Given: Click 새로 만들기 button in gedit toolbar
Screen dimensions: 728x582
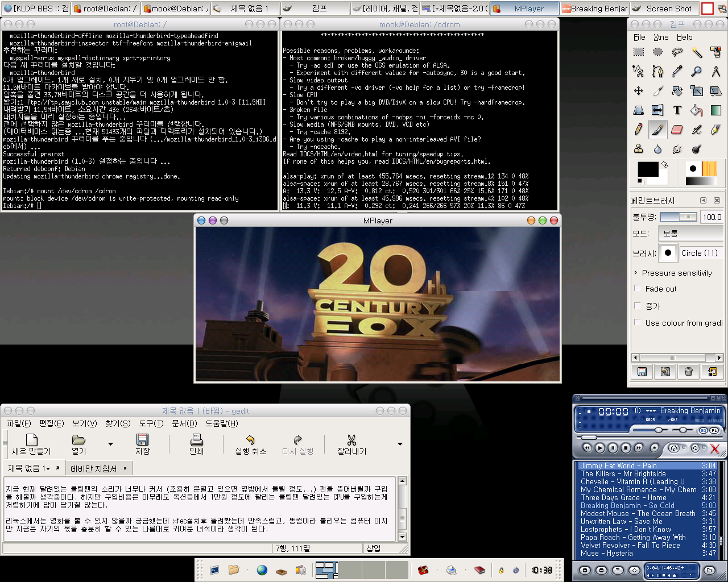Looking at the screenshot, I should click(x=31, y=444).
